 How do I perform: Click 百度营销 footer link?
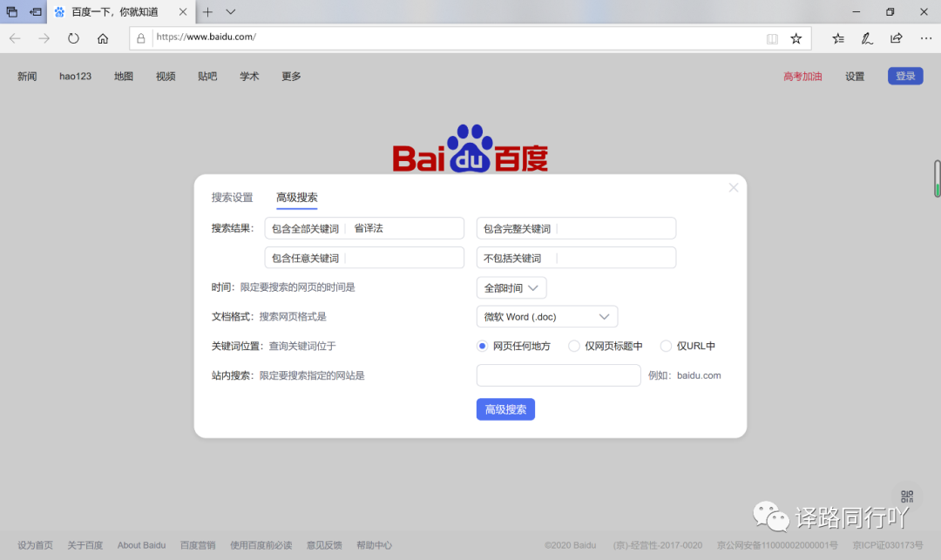click(198, 545)
